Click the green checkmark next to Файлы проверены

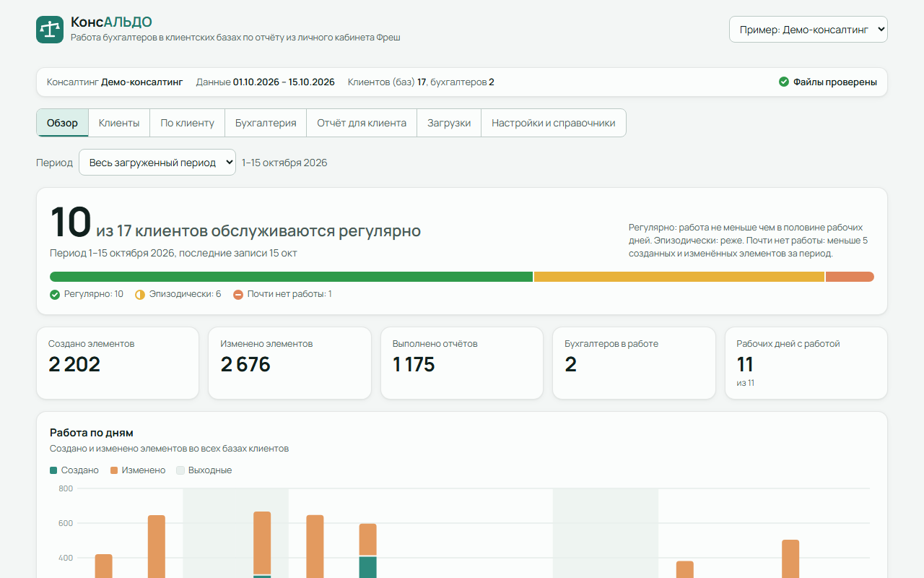tap(784, 82)
